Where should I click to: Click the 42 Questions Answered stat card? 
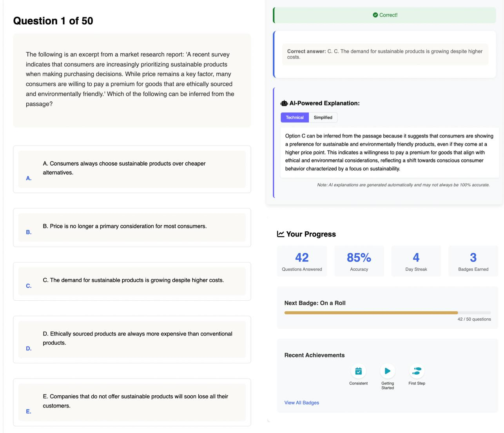pos(302,262)
